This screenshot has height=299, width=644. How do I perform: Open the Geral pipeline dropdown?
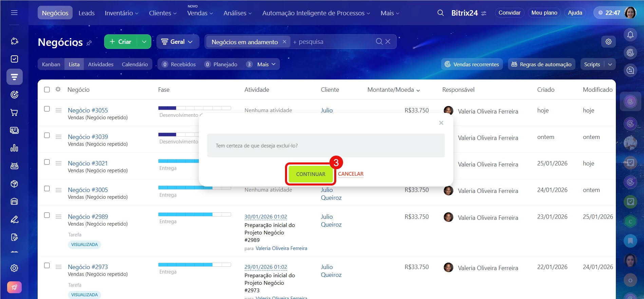click(x=177, y=42)
